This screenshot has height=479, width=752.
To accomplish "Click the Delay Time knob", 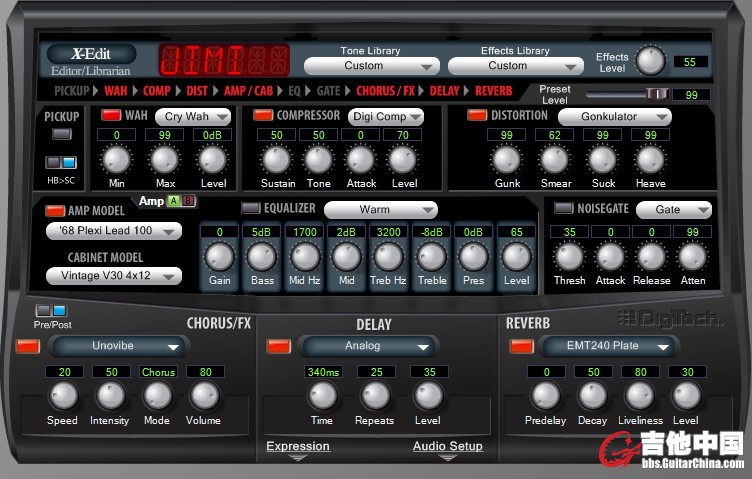I will click(322, 397).
